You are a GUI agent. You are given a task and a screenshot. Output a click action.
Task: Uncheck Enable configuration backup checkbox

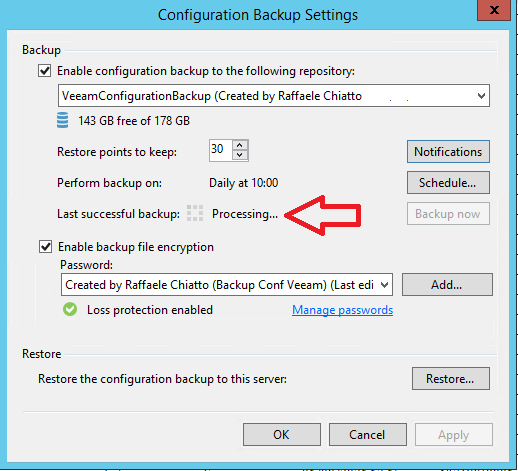pyautogui.click(x=45, y=71)
